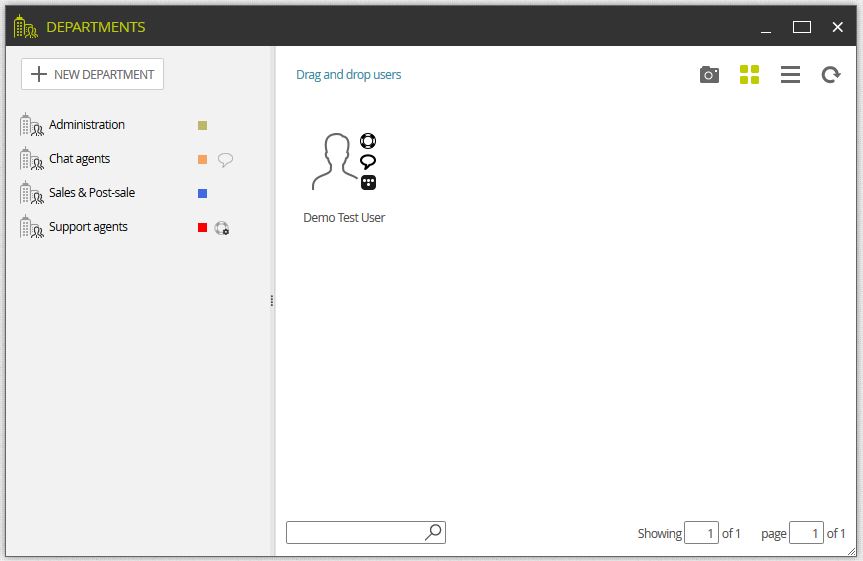Image resolution: width=863 pixels, height=561 pixels.
Task: Click Demo Test User's lifebuoy support badge
Action: [368, 141]
